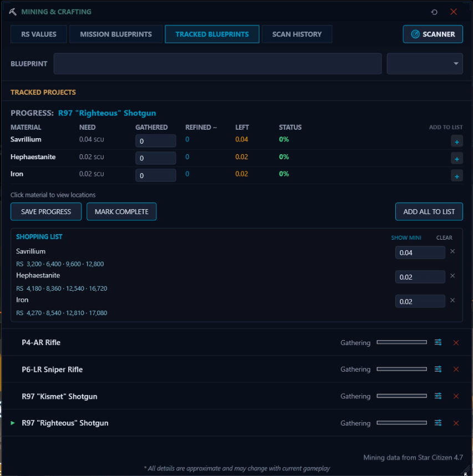
Task: Edit Hephaestanite shopping list quantity field
Action: (420, 277)
